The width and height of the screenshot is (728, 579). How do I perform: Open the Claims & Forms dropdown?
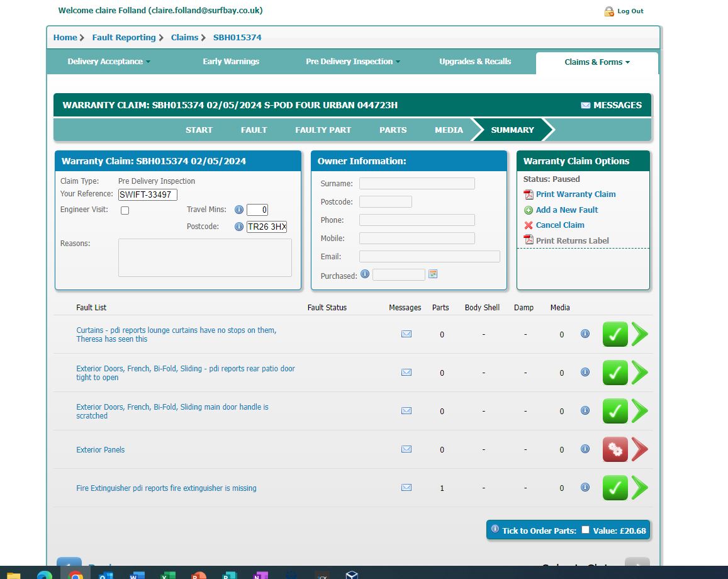pos(596,62)
